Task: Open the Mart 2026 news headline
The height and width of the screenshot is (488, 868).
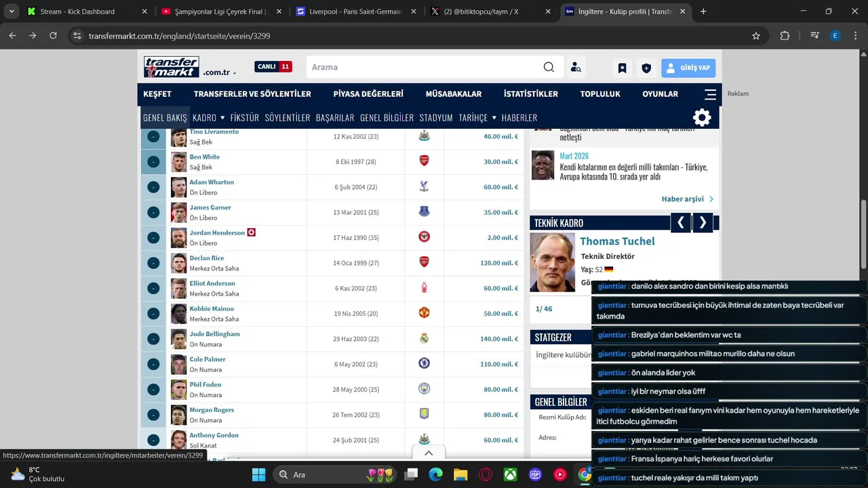Action: 633,171
